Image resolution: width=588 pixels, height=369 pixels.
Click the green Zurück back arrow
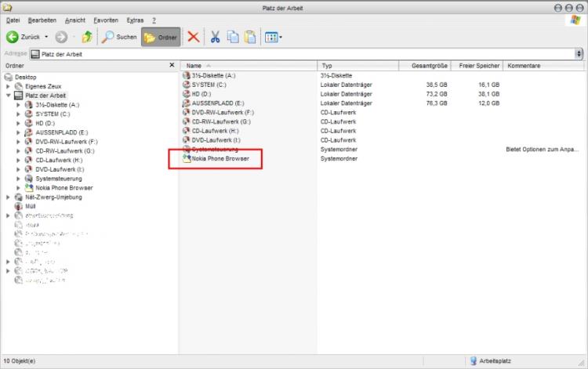(13, 37)
